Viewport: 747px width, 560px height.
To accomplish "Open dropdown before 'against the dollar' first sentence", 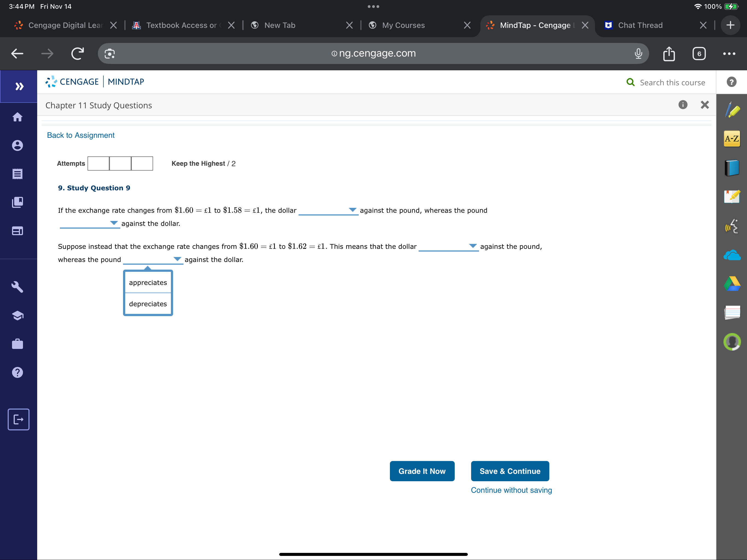I will tap(89, 224).
